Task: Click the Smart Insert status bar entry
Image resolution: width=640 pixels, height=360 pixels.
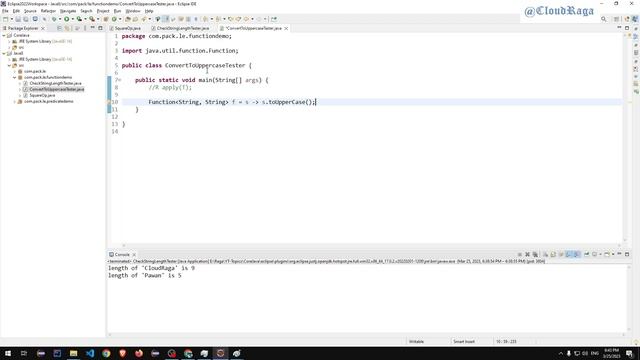Action: 464,341
